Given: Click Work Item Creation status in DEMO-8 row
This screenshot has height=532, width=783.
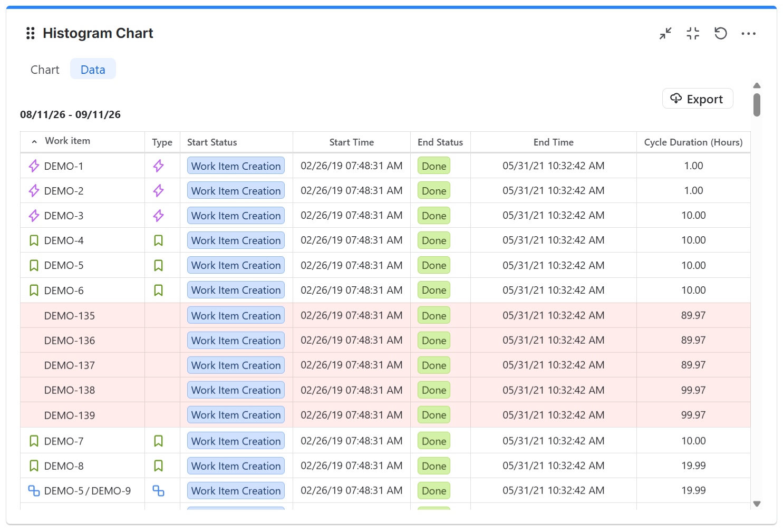Looking at the screenshot, I should pyautogui.click(x=236, y=466).
